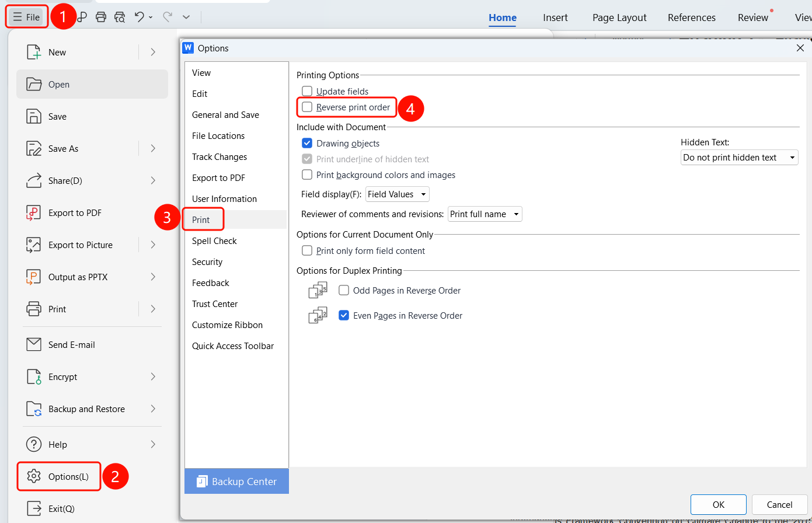This screenshot has width=812, height=523.
Task: Check Print only form field content
Action: tap(307, 250)
